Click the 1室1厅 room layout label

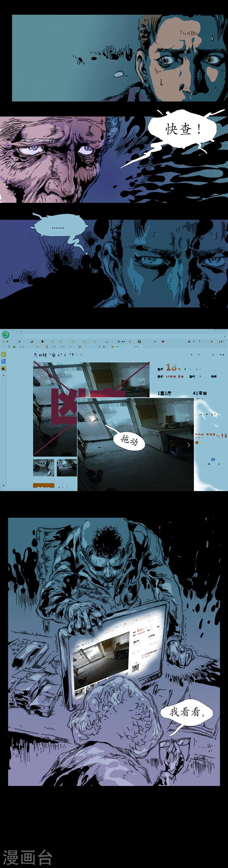[x=164, y=393]
